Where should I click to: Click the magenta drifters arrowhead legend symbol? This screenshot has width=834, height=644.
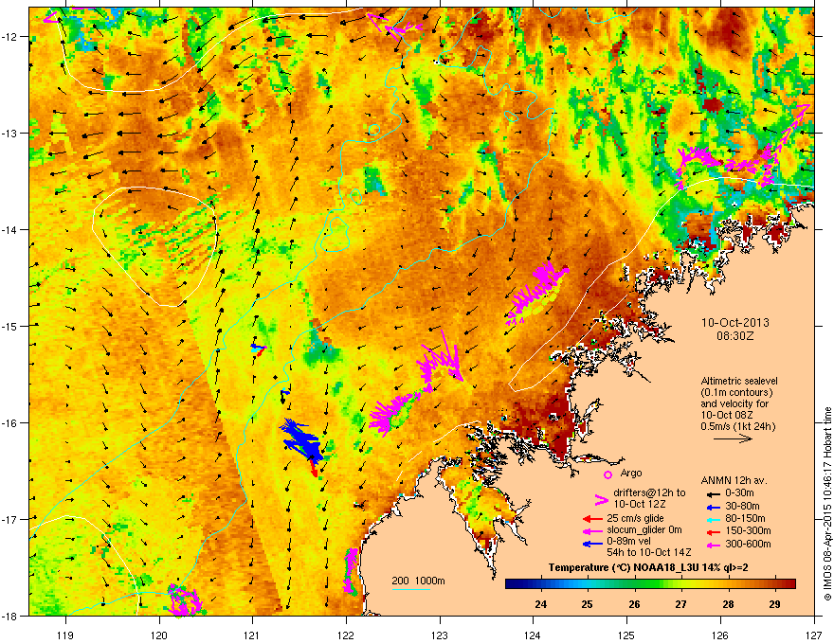pyautogui.click(x=601, y=499)
